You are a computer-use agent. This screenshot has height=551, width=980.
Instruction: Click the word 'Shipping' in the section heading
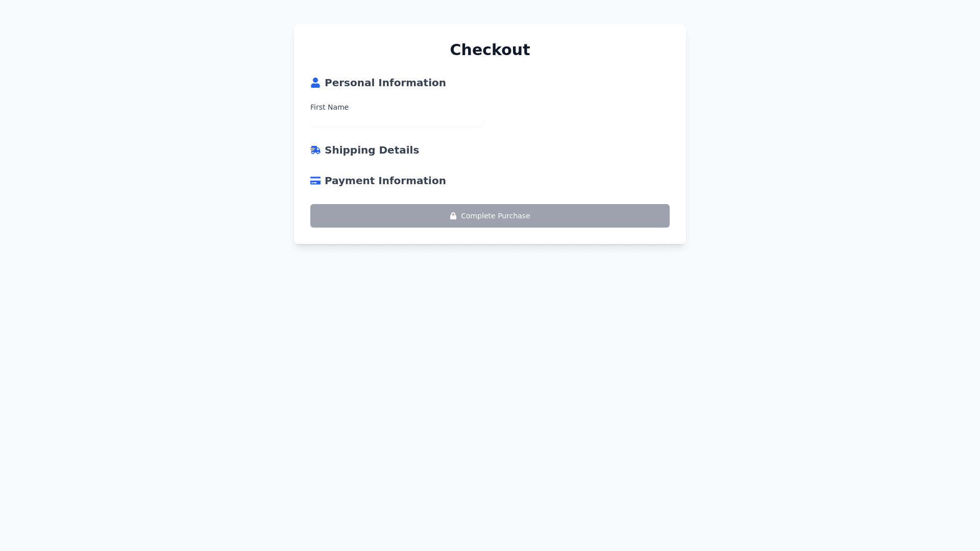349,150
